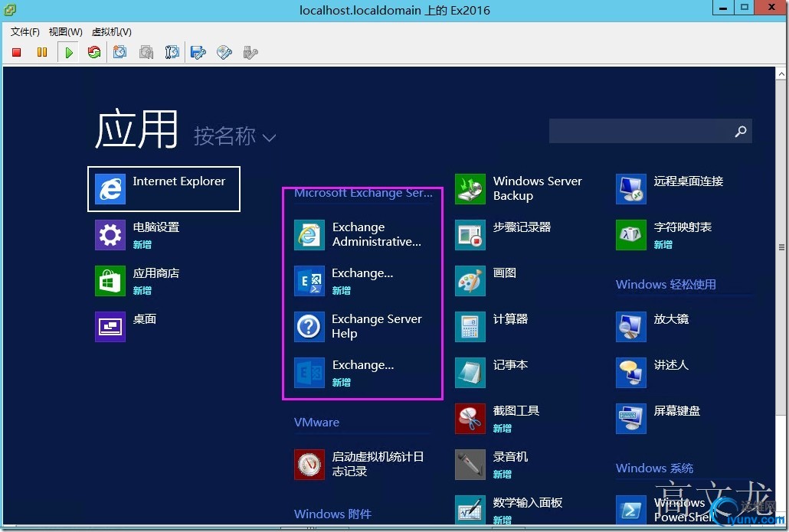Open the 视图(W) menu
789x532 pixels.
tap(65, 31)
